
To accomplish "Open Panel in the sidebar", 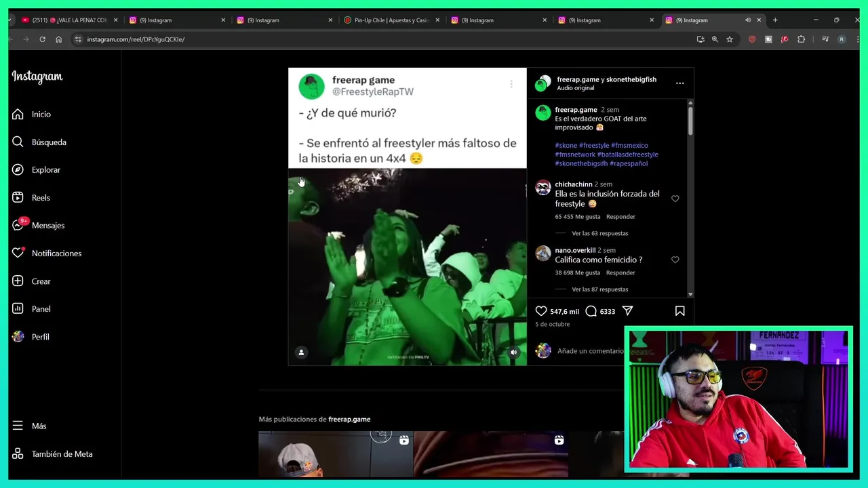I will coord(31,309).
